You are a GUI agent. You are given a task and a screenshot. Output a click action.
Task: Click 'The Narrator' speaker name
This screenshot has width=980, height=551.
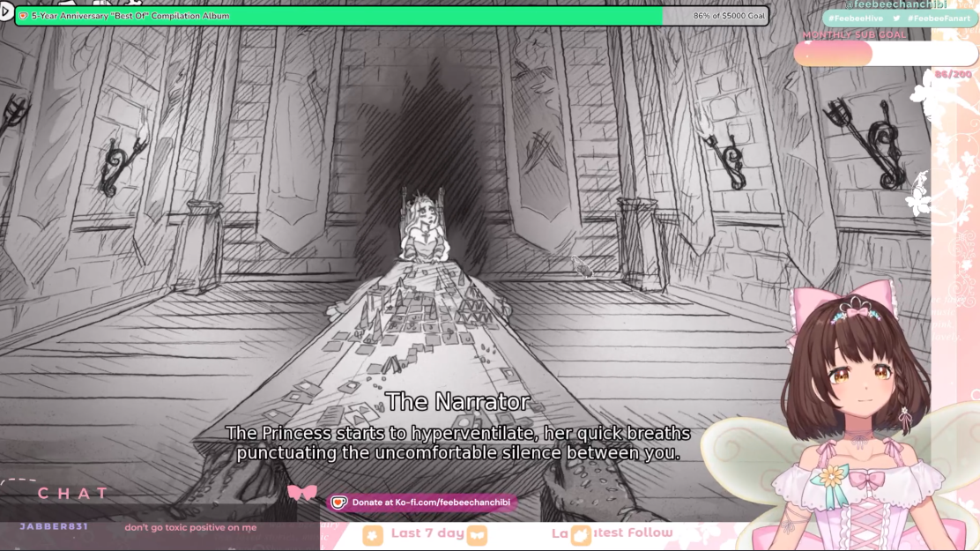[x=457, y=401]
